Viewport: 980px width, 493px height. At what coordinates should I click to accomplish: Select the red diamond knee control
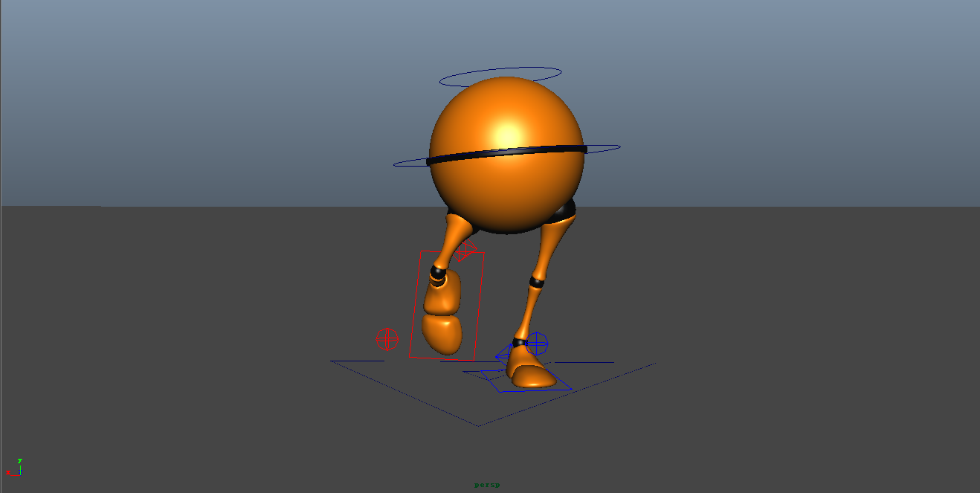click(465, 251)
